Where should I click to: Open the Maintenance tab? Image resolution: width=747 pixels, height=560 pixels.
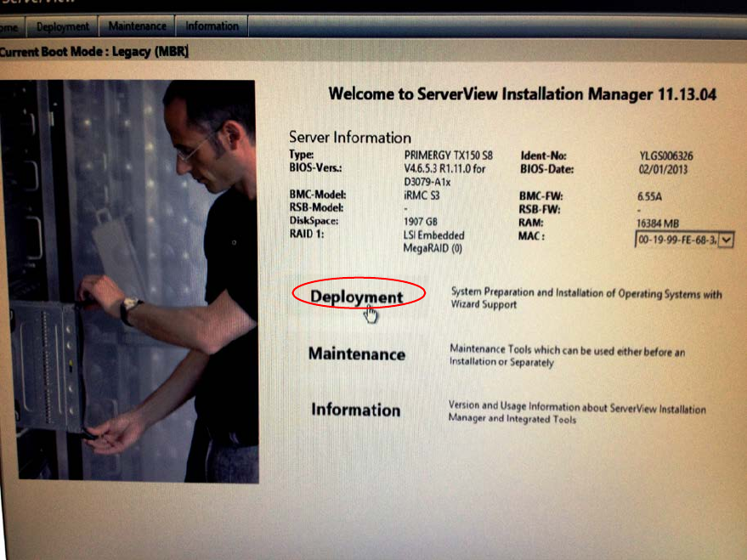137,26
